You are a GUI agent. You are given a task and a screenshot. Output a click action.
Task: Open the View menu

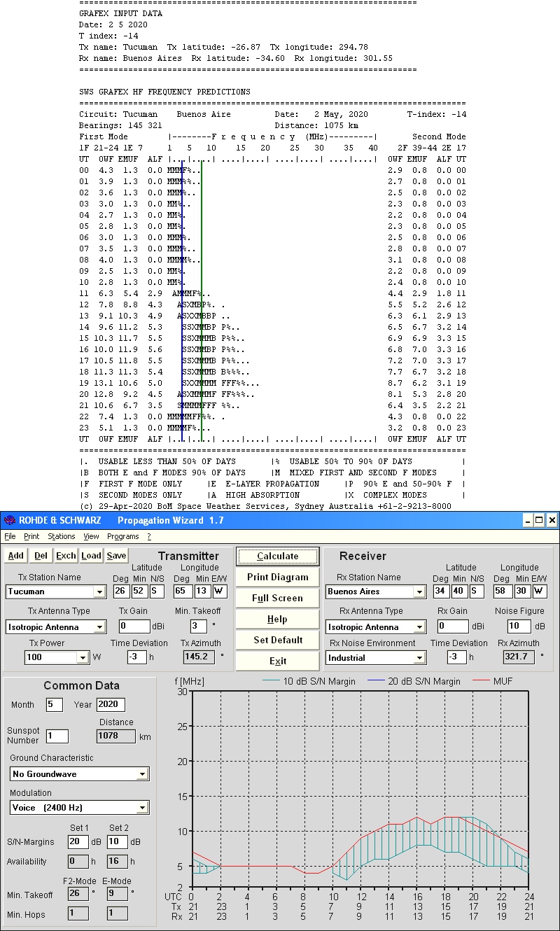(x=91, y=536)
